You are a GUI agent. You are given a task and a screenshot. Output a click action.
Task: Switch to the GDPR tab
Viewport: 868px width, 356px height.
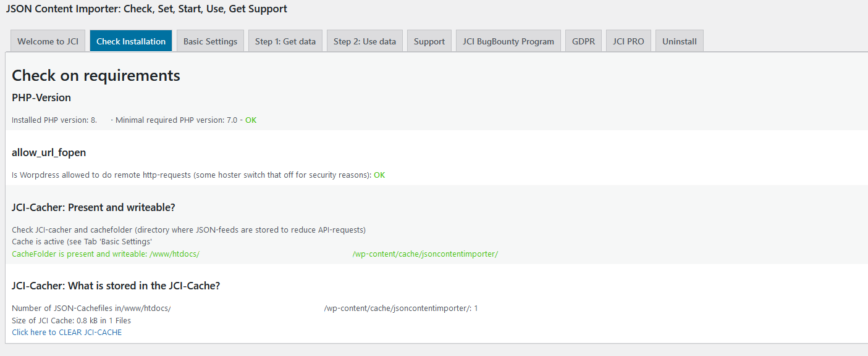pyautogui.click(x=583, y=41)
